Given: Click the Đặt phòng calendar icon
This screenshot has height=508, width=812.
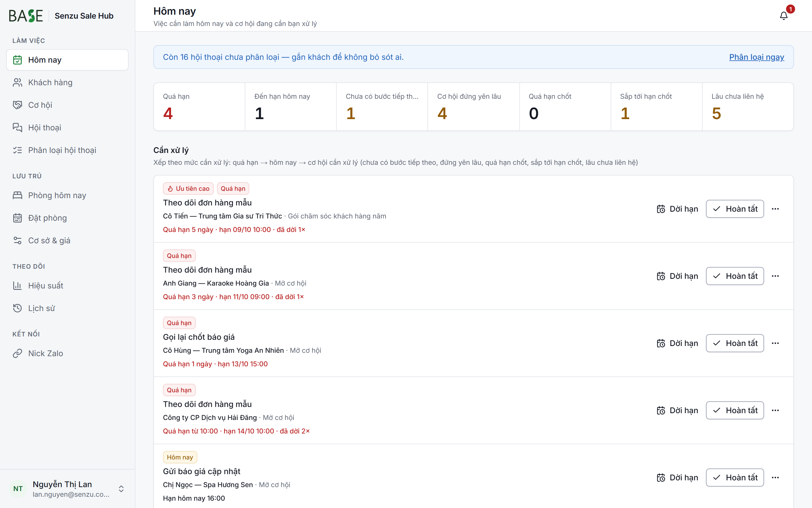Looking at the screenshot, I should (17, 218).
